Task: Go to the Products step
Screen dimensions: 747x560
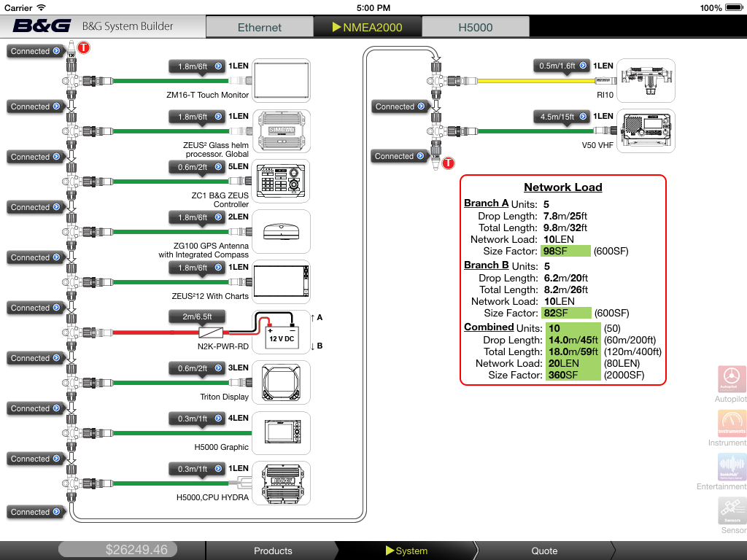Action: pyautogui.click(x=273, y=551)
